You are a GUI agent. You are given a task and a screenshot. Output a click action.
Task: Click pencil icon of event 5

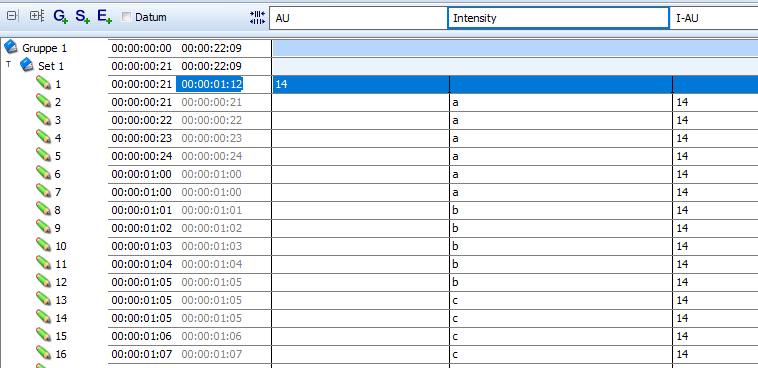point(44,155)
